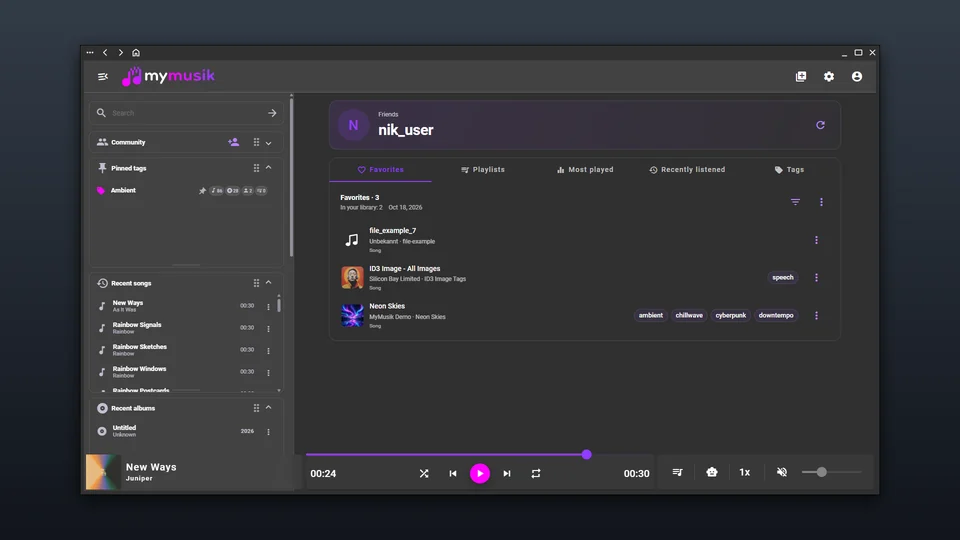The height and width of the screenshot is (540, 960).
Task: Open options for ID3 Image - All Images
Action: point(816,277)
